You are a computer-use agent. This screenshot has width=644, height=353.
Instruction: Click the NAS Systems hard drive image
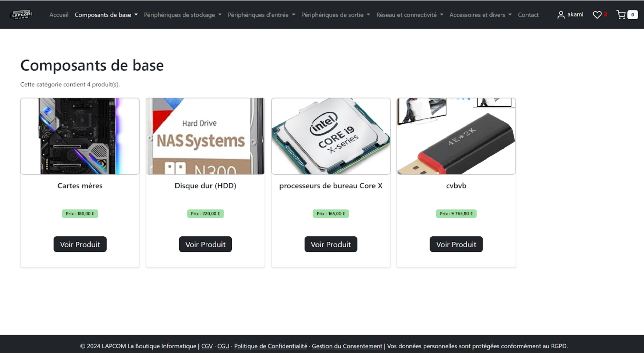205,136
